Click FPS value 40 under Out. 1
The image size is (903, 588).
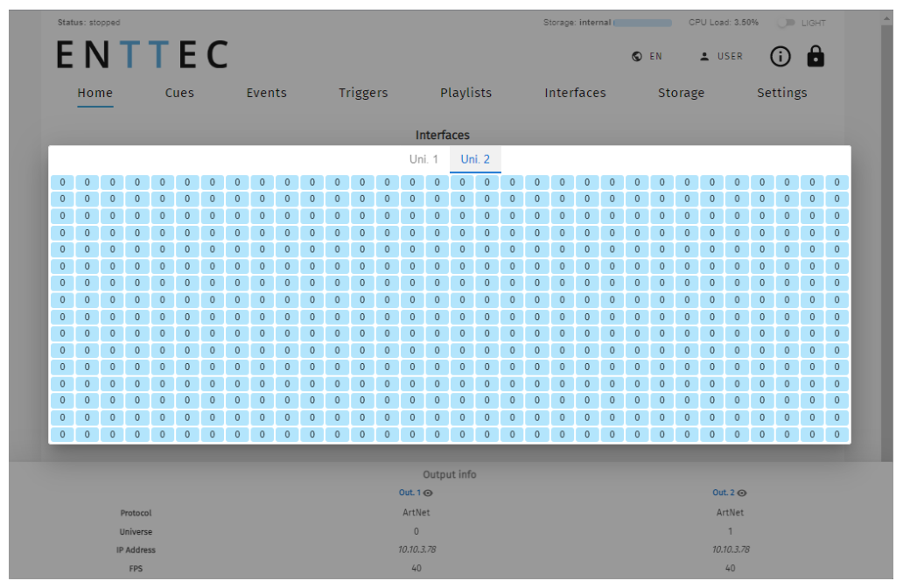416,569
